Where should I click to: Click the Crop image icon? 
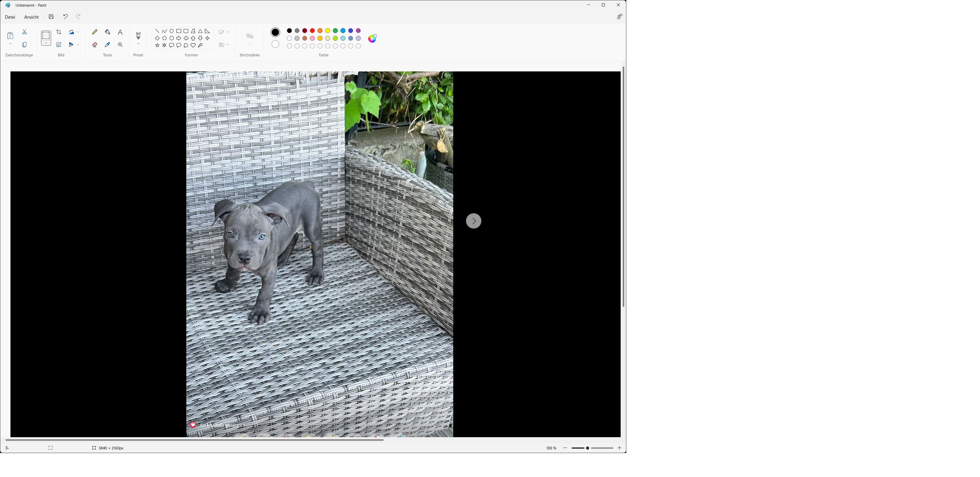(59, 32)
